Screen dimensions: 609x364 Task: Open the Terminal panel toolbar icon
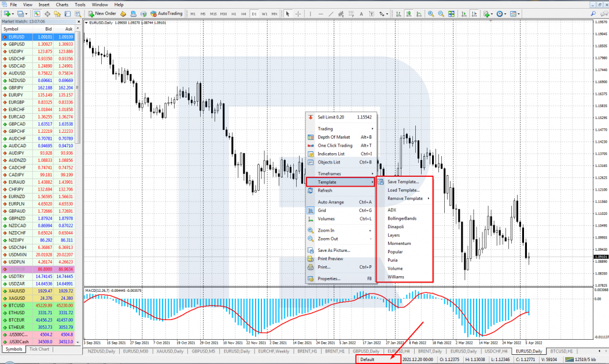68,14
